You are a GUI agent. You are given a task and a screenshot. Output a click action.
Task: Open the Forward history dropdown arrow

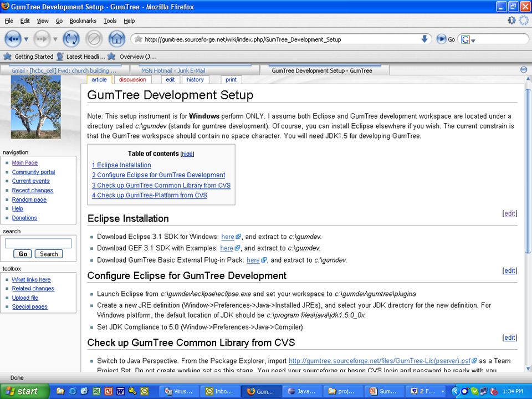(55, 39)
